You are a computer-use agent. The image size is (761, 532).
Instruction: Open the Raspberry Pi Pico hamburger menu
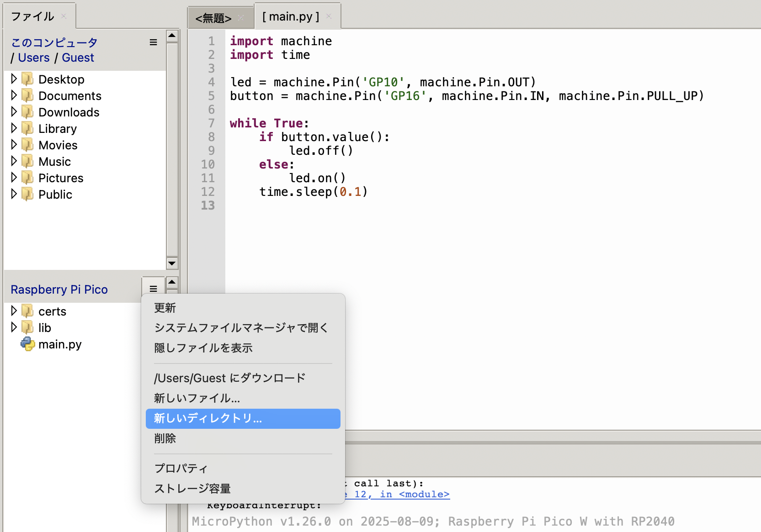click(153, 289)
